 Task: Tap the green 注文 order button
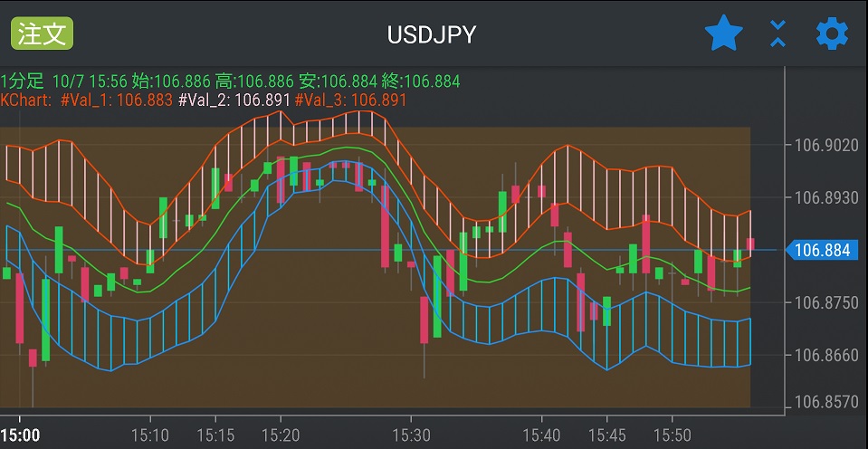click(x=42, y=33)
